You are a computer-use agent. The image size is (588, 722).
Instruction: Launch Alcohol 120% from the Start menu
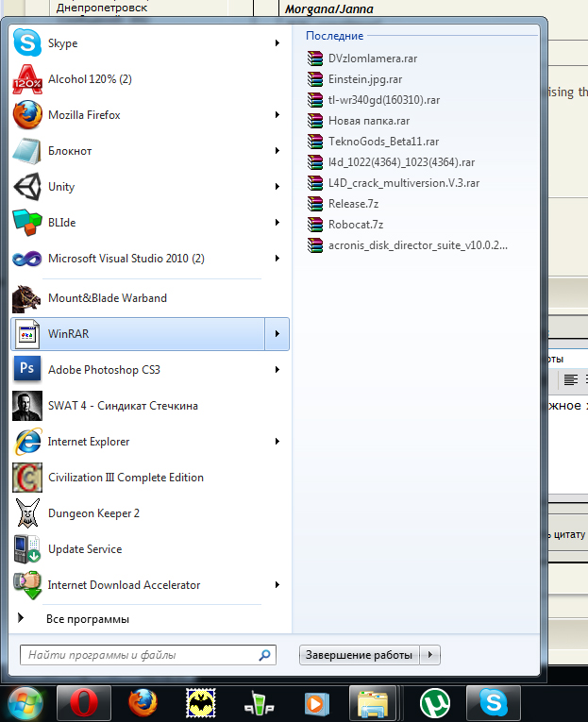point(90,79)
